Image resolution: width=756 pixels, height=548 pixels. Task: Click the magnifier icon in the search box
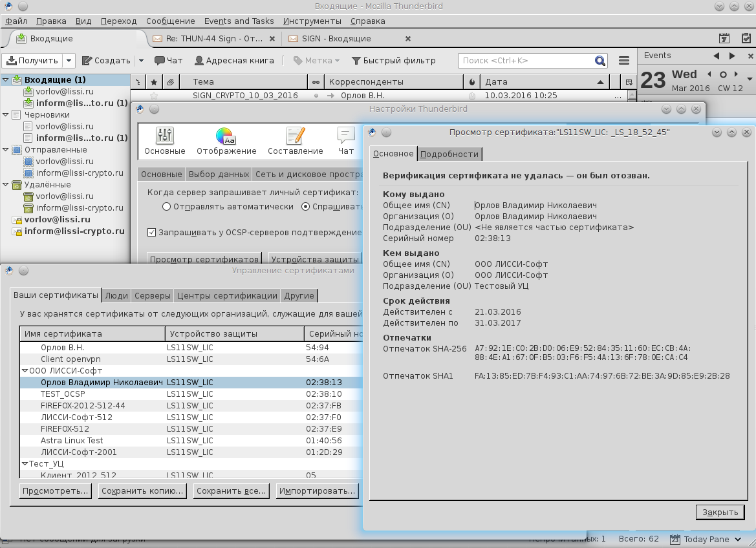599,61
